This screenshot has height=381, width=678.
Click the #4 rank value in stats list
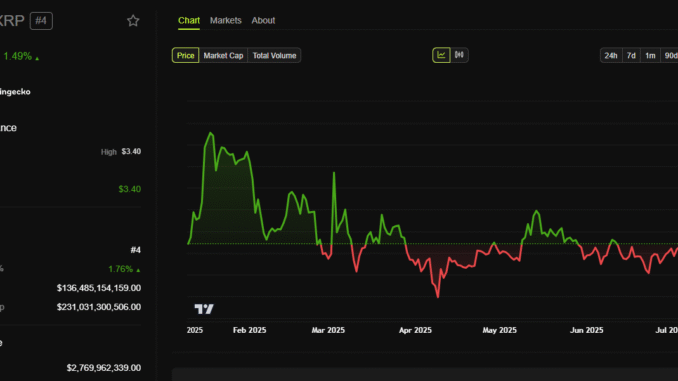pyautogui.click(x=136, y=250)
